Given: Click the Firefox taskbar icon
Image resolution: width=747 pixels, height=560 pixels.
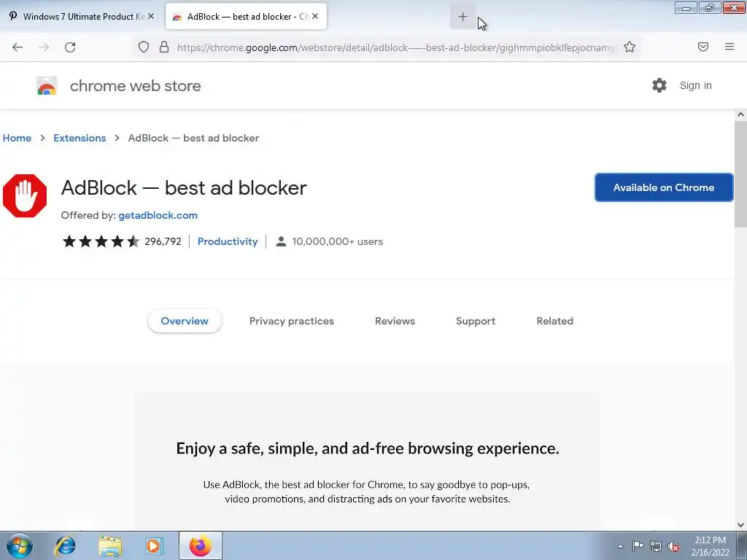Looking at the screenshot, I should point(200,545).
